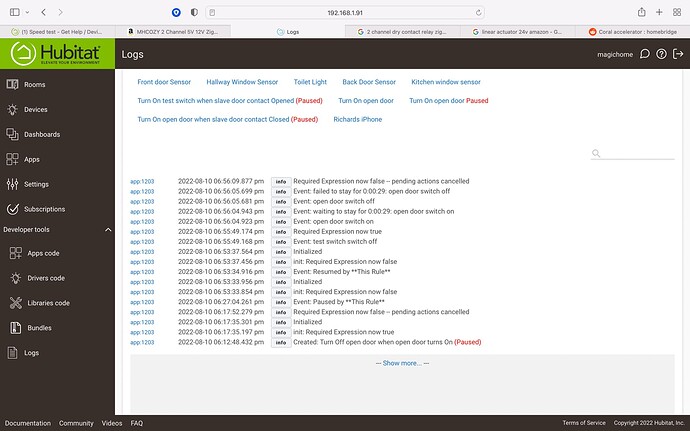Open a new tab with plus icon
Image resolution: width=690 pixels, height=431 pixels.
click(x=659, y=12)
